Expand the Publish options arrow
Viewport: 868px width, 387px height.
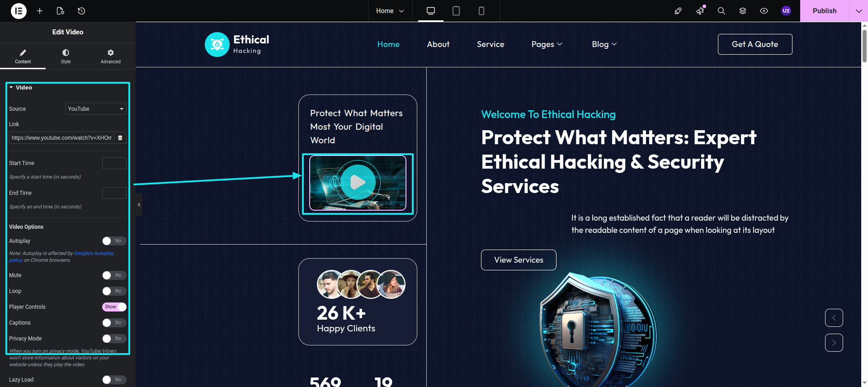coord(859,11)
